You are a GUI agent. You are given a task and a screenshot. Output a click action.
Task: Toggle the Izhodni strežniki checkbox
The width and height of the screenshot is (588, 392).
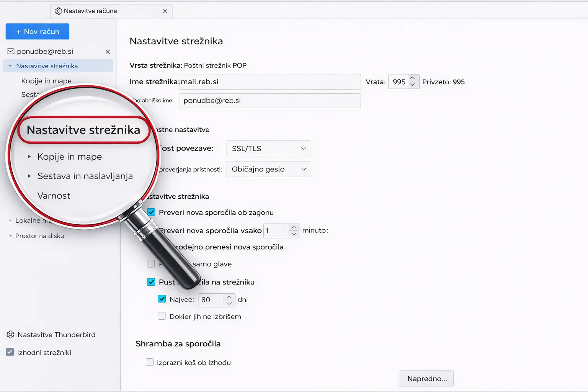(10, 352)
